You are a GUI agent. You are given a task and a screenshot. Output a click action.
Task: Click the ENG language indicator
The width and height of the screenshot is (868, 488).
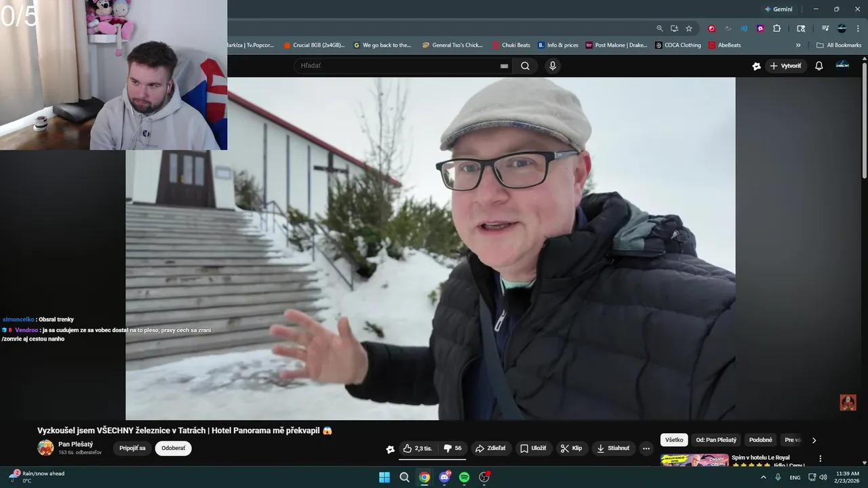click(795, 477)
